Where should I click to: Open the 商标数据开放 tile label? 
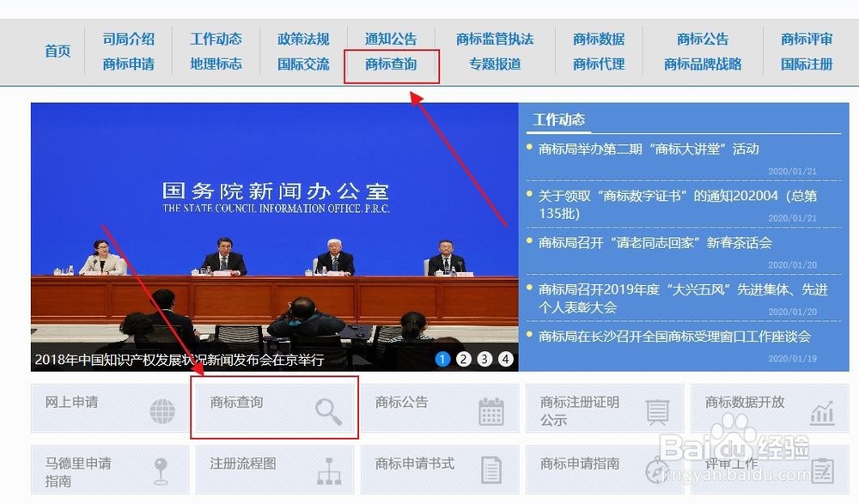(745, 402)
